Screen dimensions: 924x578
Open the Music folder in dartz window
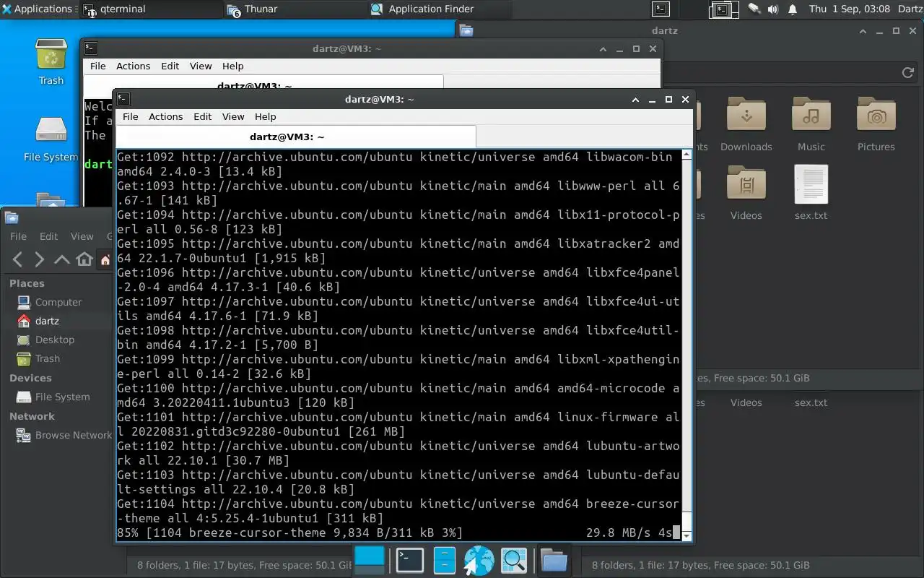811,124
